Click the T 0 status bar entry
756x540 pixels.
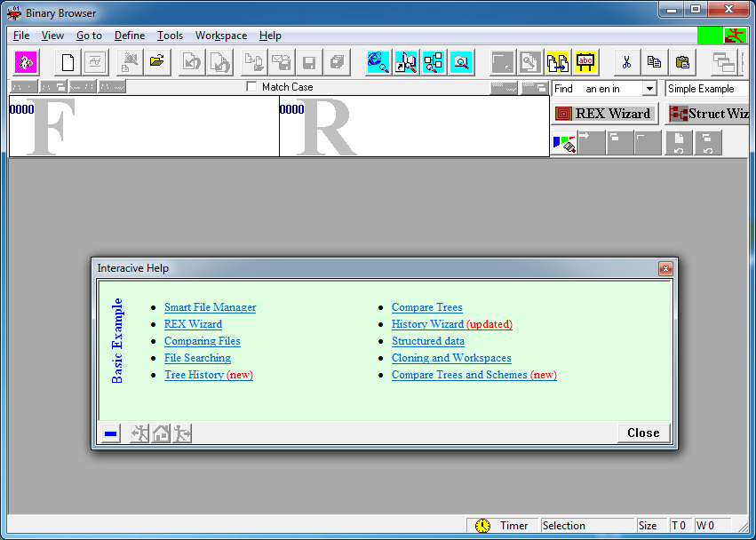pyautogui.click(x=681, y=526)
